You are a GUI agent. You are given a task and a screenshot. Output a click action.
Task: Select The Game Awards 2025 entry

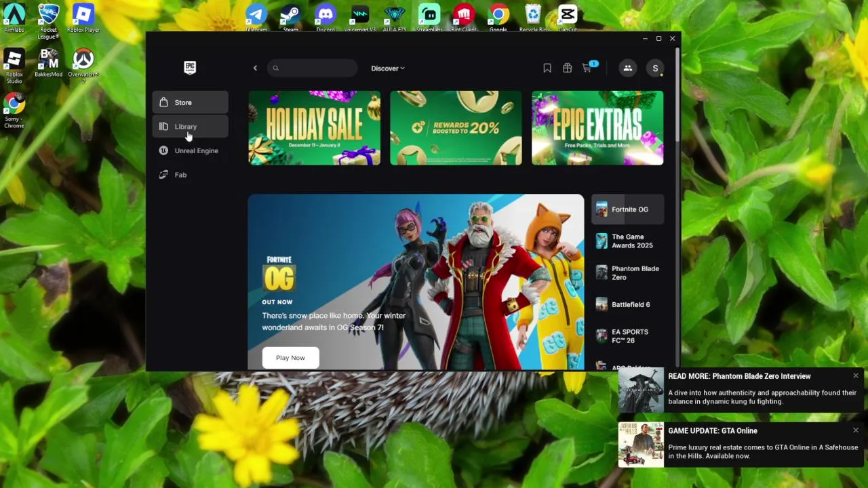(x=628, y=241)
